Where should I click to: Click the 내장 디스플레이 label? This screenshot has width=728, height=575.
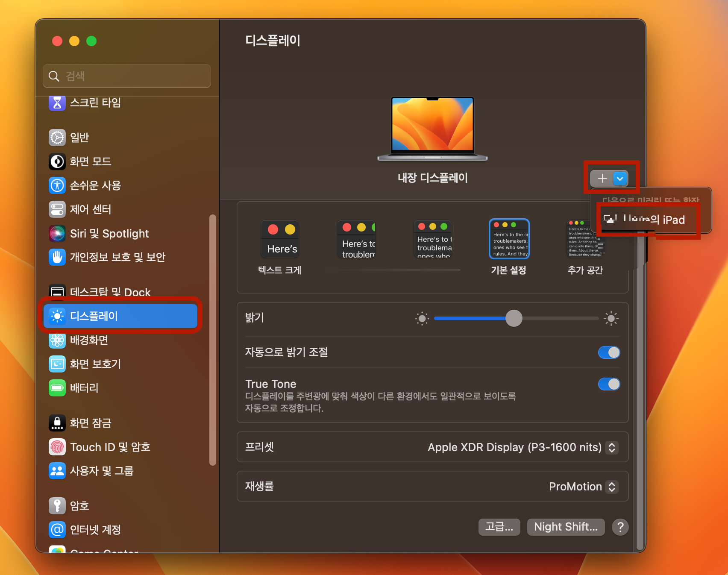click(432, 178)
